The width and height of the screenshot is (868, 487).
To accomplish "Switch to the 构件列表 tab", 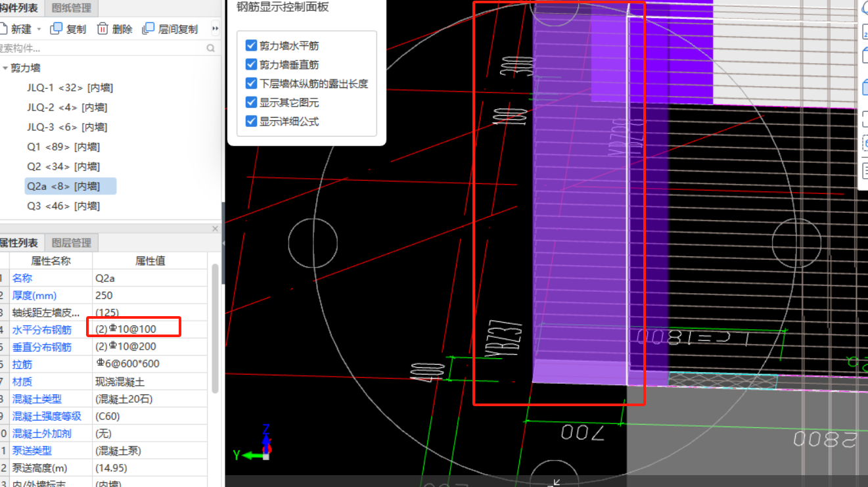I will 20,9.
